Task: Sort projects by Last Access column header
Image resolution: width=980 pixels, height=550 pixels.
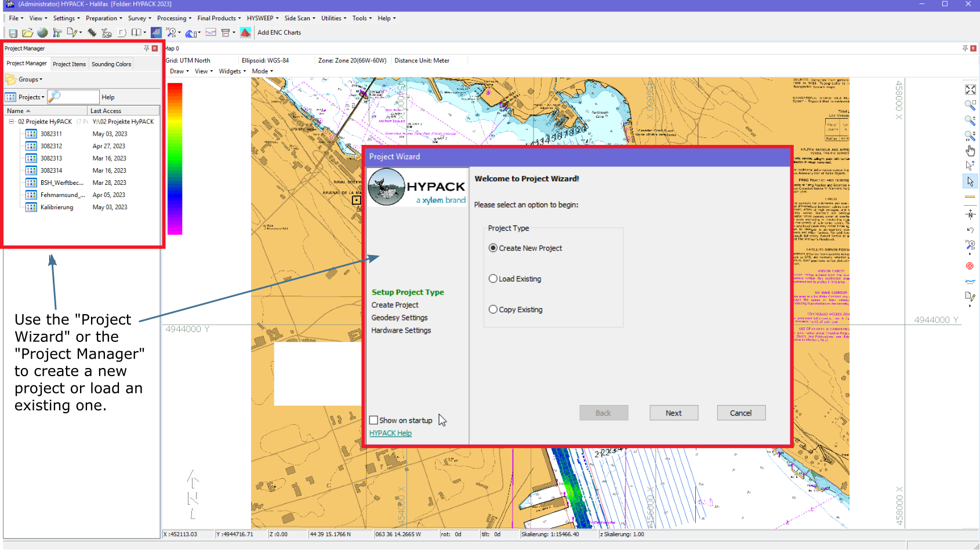Action: [x=124, y=111]
